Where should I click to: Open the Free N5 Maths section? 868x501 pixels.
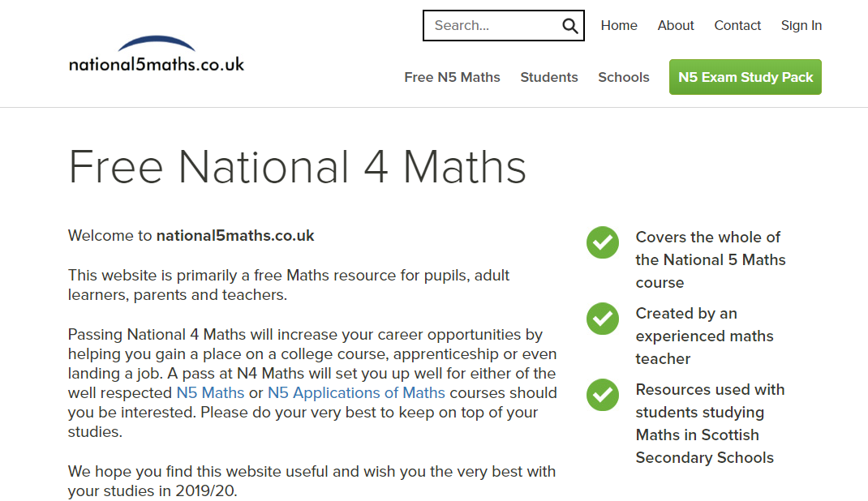(x=452, y=77)
